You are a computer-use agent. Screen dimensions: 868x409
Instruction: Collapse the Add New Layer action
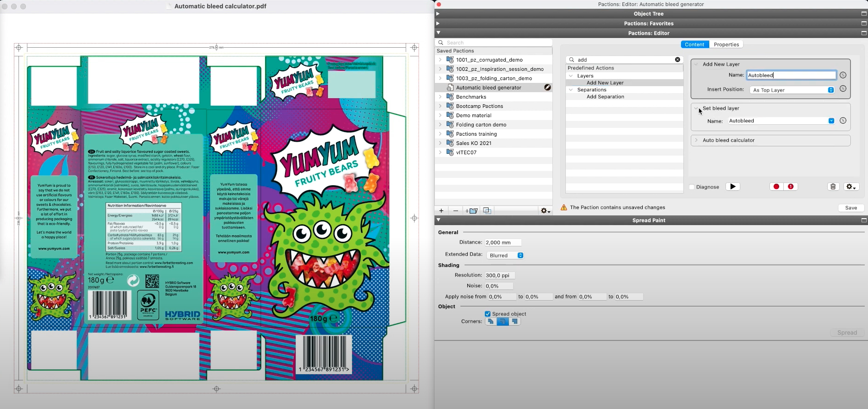696,64
